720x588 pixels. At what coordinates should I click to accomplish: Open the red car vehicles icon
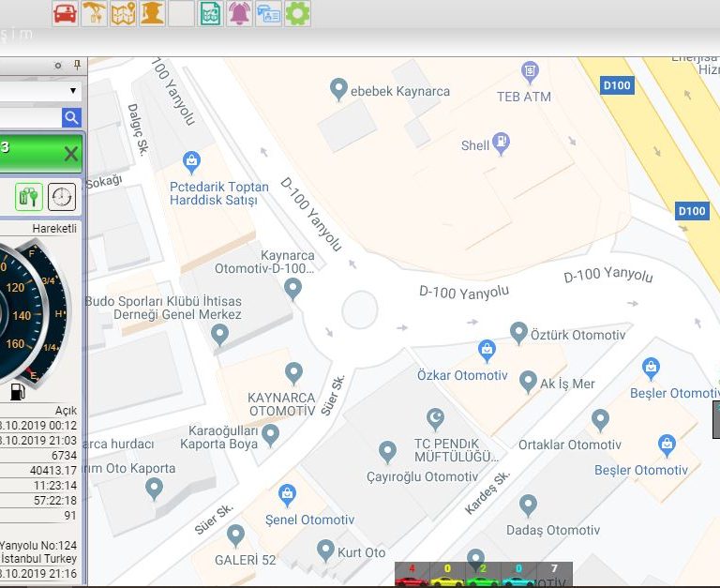coord(66,13)
